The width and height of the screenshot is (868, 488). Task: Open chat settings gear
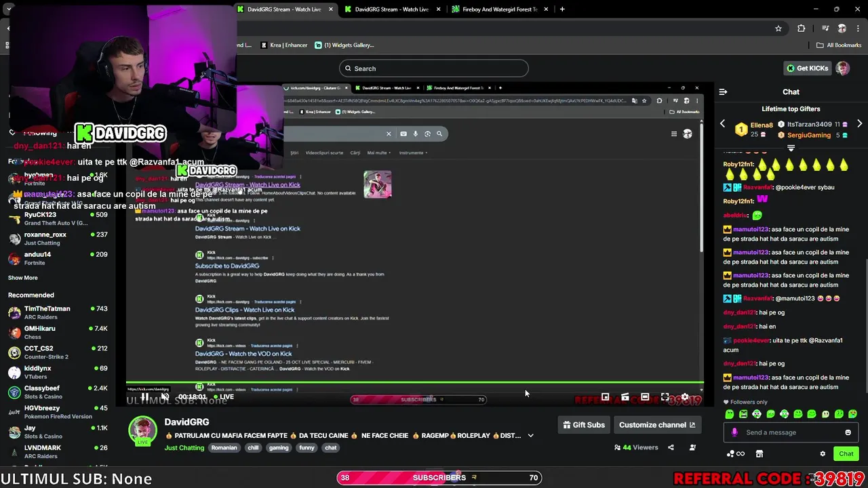pos(823,454)
